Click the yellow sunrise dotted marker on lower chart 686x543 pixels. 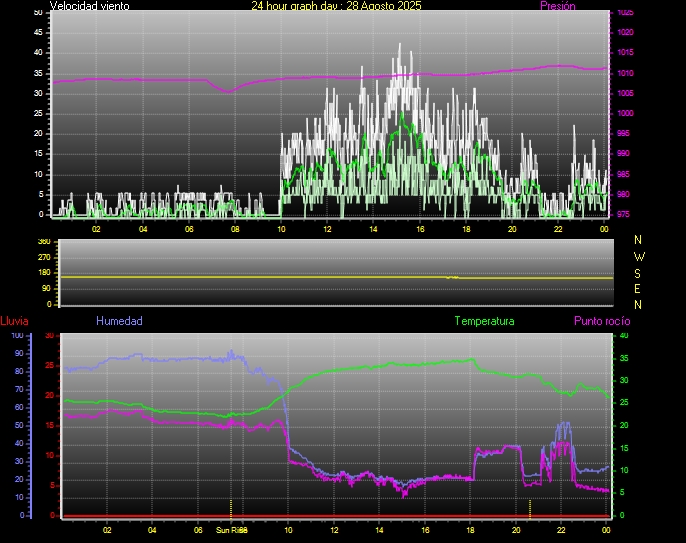pos(231,509)
